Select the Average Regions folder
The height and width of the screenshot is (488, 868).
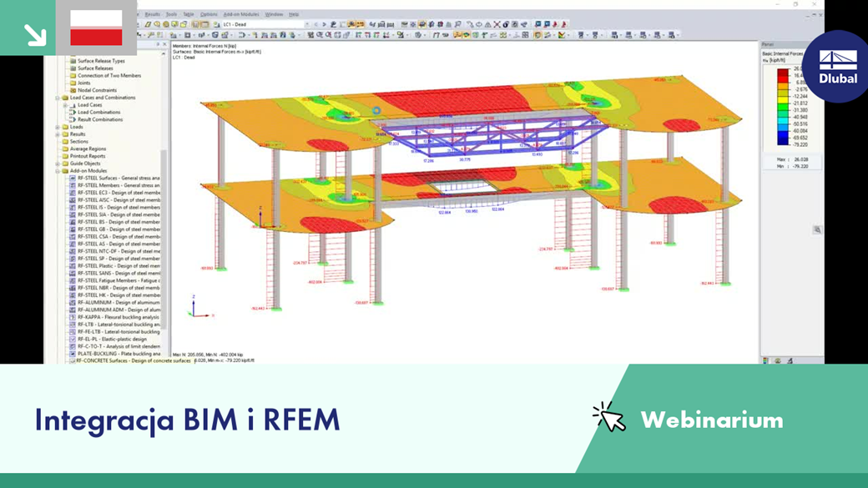point(88,148)
